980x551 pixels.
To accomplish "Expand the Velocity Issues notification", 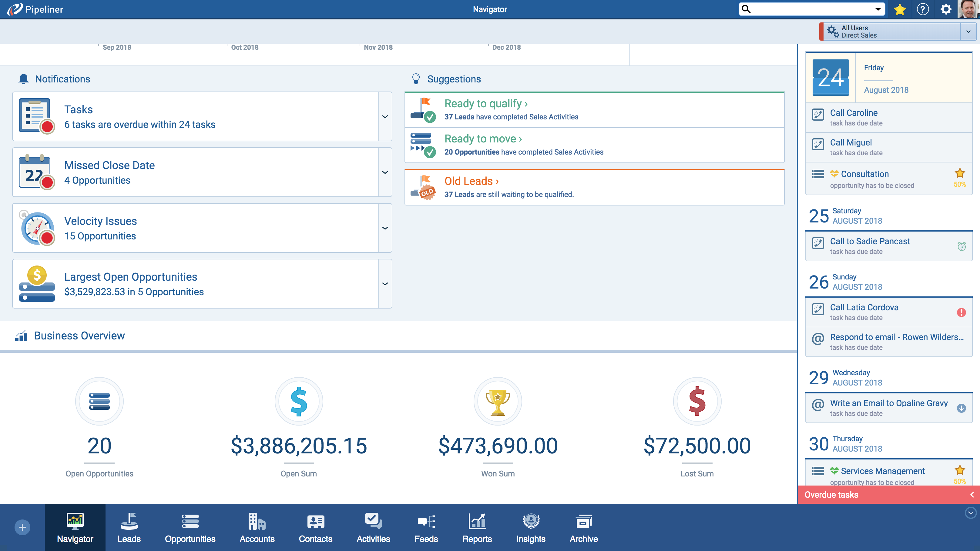I will [385, 228].
